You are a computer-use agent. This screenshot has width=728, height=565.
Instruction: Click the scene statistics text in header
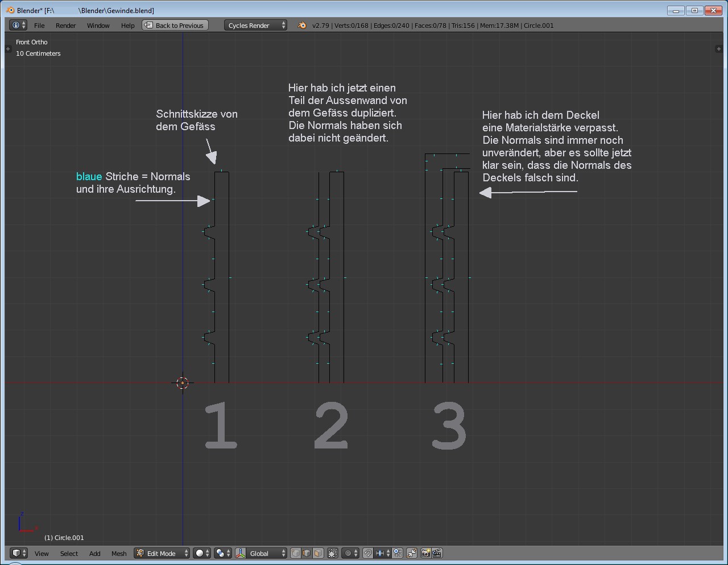tap(433, 25)
